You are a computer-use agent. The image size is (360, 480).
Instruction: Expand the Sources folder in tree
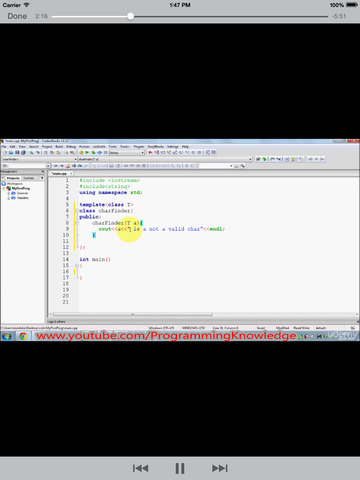[x=8, y=193]
